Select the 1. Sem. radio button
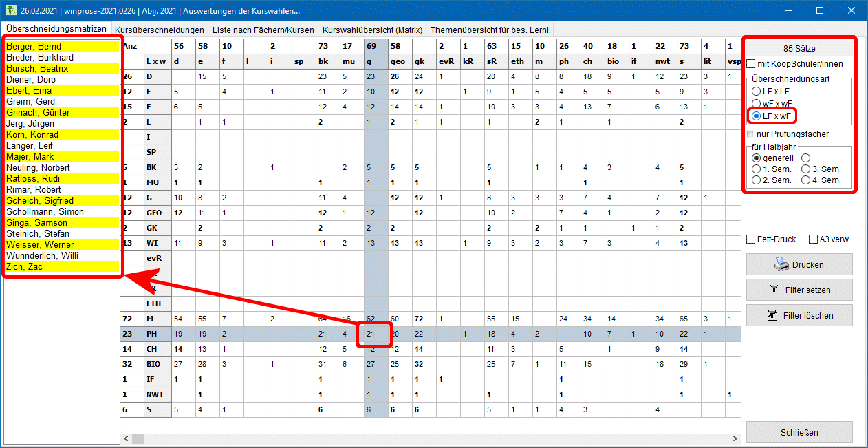Screen dimensions: 868x448 point(757,169)
